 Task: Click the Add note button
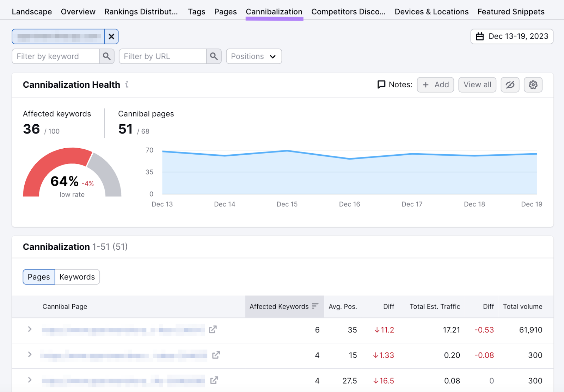[x=435, y=85]
